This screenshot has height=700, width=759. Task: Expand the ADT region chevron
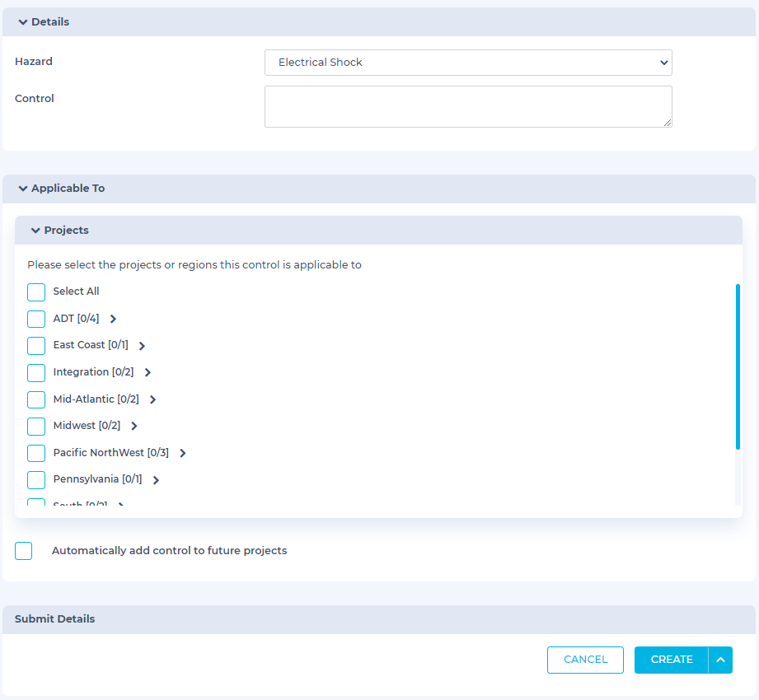click(x=113, y=319)
